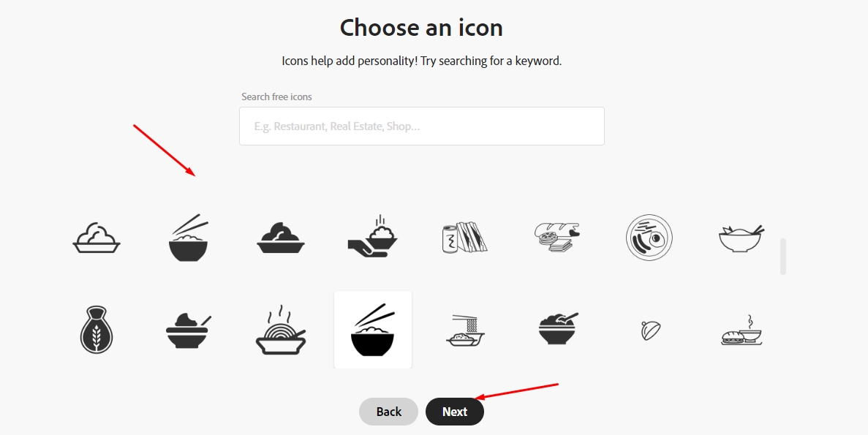868x435 pixels.
Task: Focus the Search free icons field
Action: pyautogui.click(x=422, y=126)
